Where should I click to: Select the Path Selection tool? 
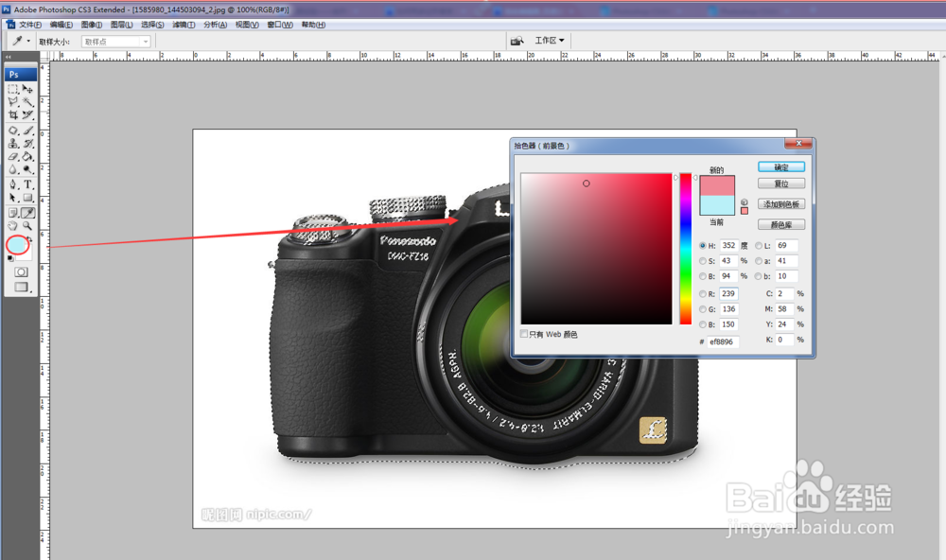[13, 198]
